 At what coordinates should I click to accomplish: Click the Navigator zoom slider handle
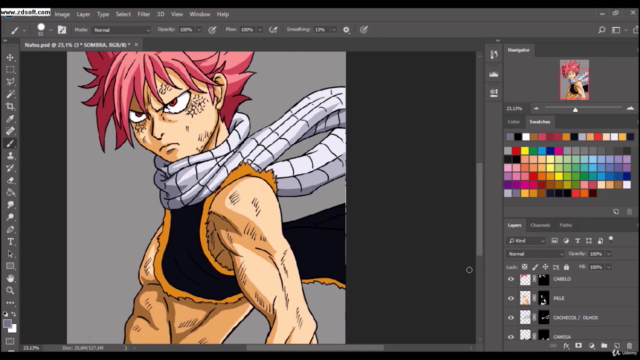click(575, 109)
